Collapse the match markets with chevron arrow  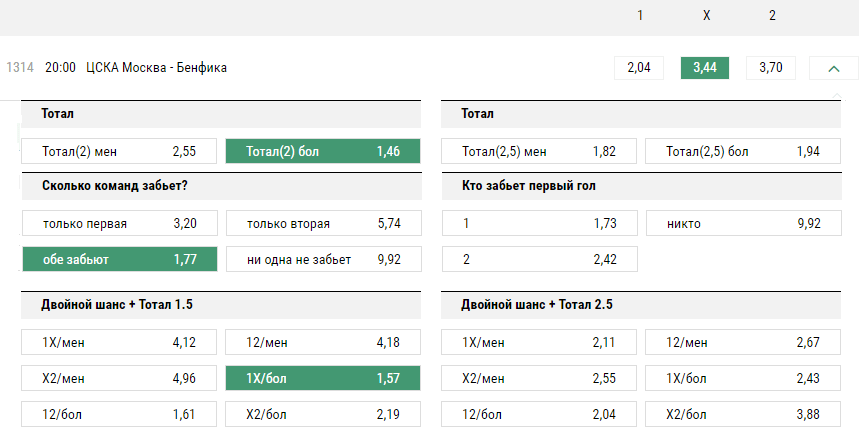click(x=833, y=68)
